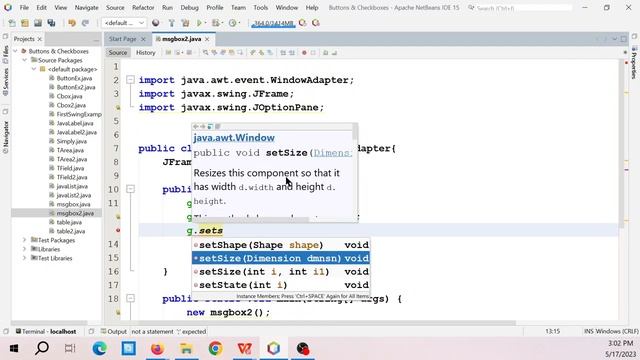Close the Projects panel tab
Image resolution: width=640 pixels, height=360 pixels.
40,39
